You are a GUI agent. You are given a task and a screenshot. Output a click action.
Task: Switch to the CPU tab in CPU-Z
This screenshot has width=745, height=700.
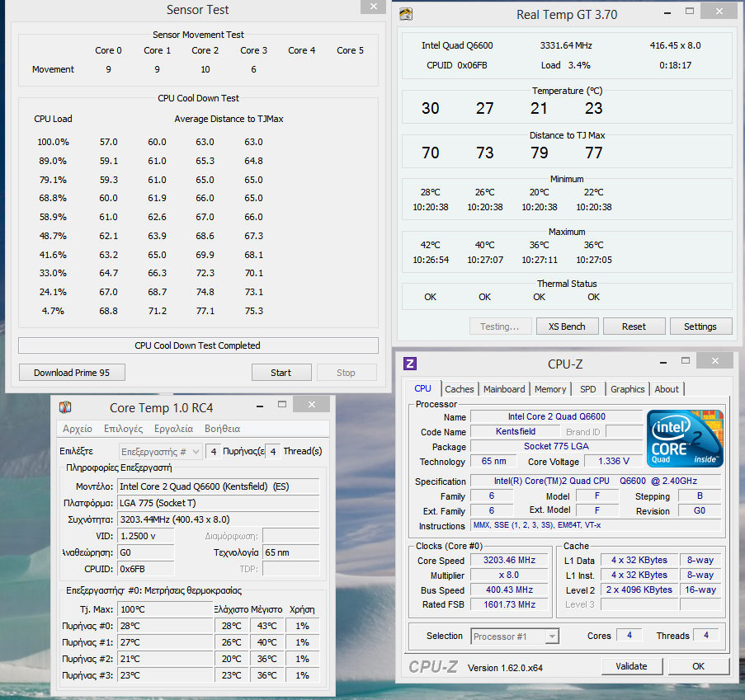coord(422,388)
